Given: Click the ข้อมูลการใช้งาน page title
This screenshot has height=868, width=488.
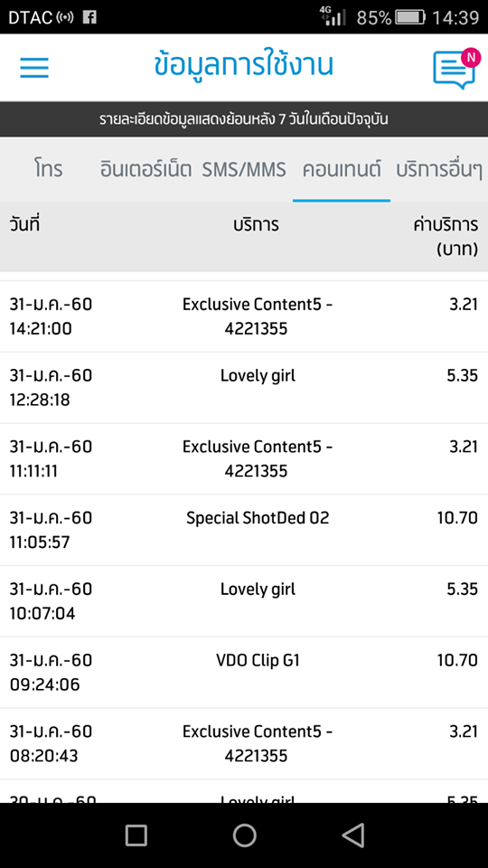Looking at the screenshot, I should (244, 66).
